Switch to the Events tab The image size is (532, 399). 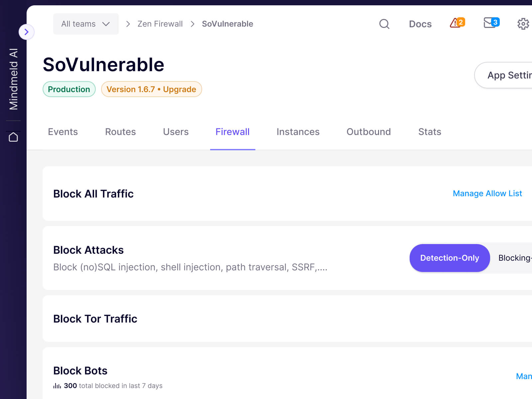click(63, 132)
